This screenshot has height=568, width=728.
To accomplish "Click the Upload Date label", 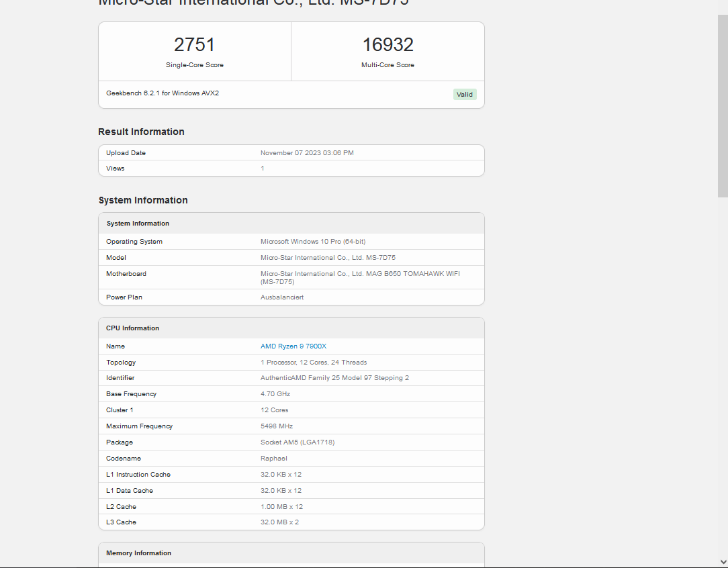I will pos(126,152).
